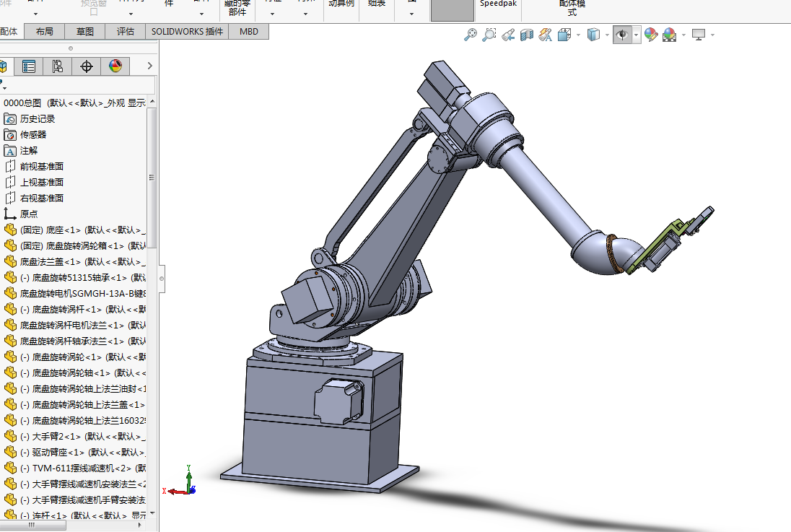This screenshot has height=532, width=791.
Task: Activate the Zoom to Area tool
Action: (x=489, y=35)
